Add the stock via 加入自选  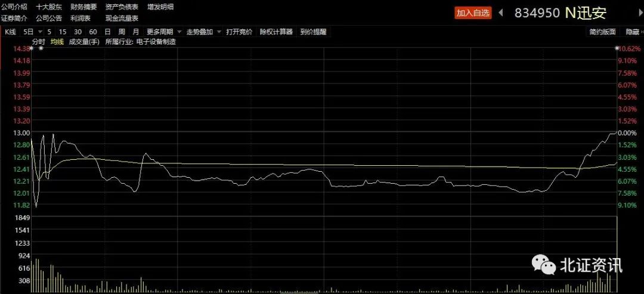pos(473,13)
